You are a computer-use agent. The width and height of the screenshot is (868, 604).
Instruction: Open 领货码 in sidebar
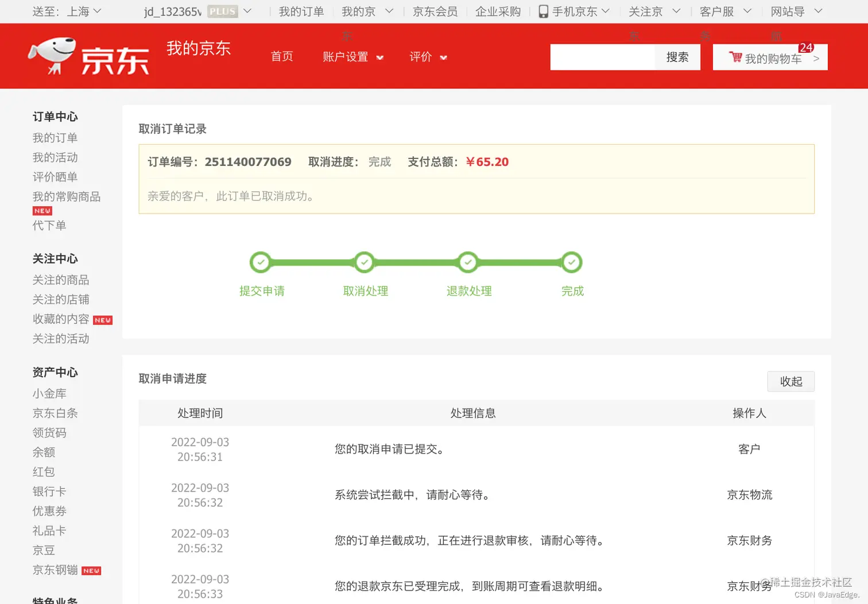(x=49, y=432)
